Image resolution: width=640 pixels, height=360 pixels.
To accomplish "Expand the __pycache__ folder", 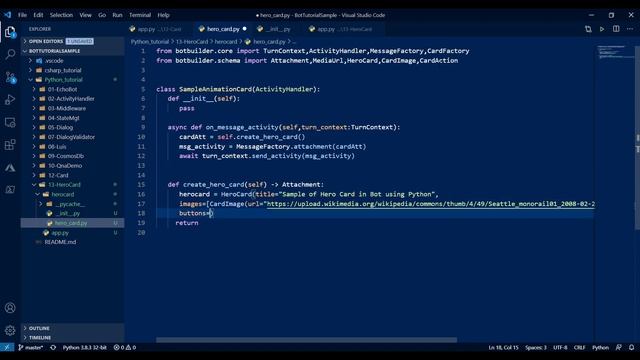I will point(73,204).
